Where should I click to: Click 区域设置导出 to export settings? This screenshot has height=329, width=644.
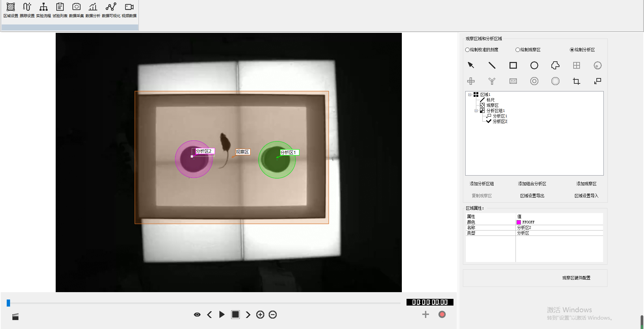coord(532,196)
